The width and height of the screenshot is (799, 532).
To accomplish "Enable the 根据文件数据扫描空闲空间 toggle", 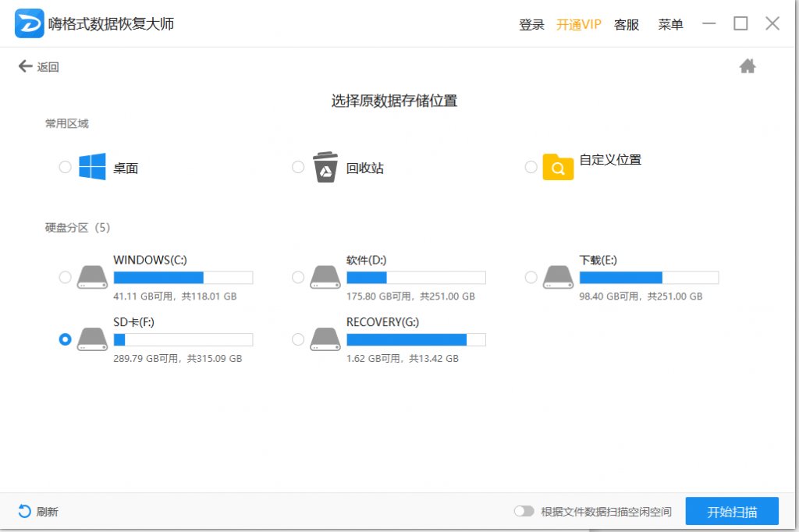I will pos(524,511).
